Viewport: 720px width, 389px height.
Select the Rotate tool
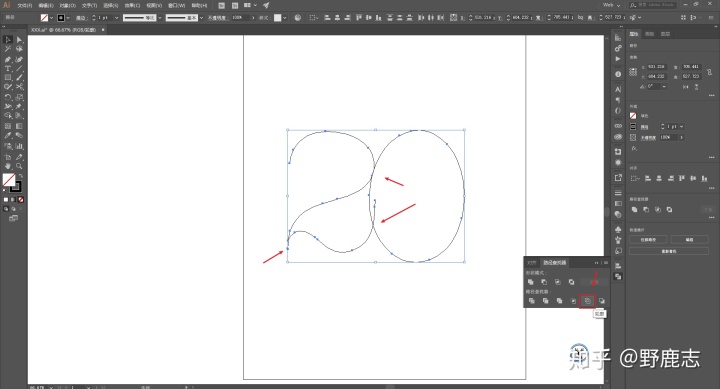[x=8, y=97]
